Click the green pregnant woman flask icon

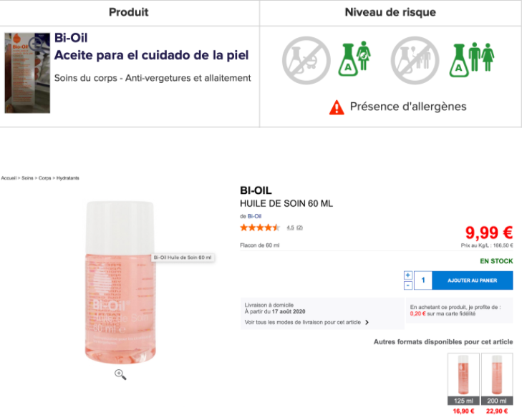point(354,59)
